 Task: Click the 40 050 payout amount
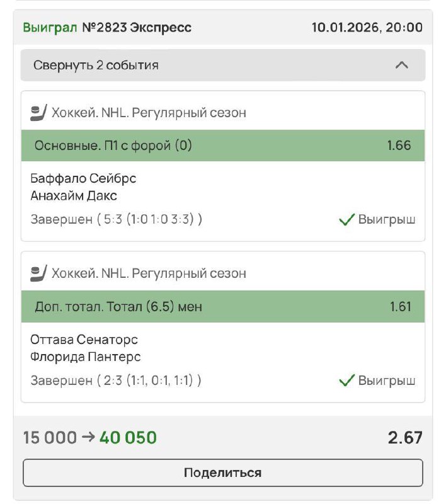[128, 437]
